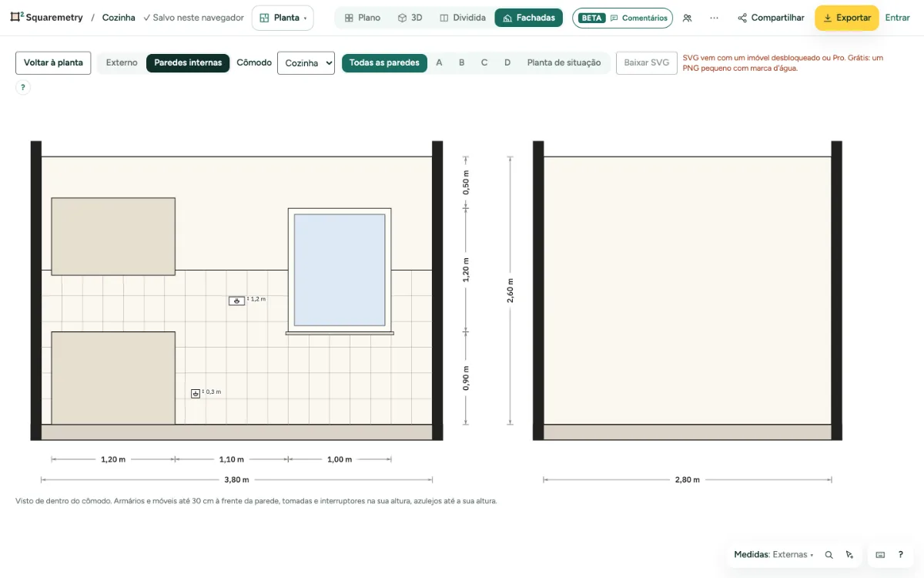Select the Fachadas tab
Screen dimensions: 924x578
(529, 18)
